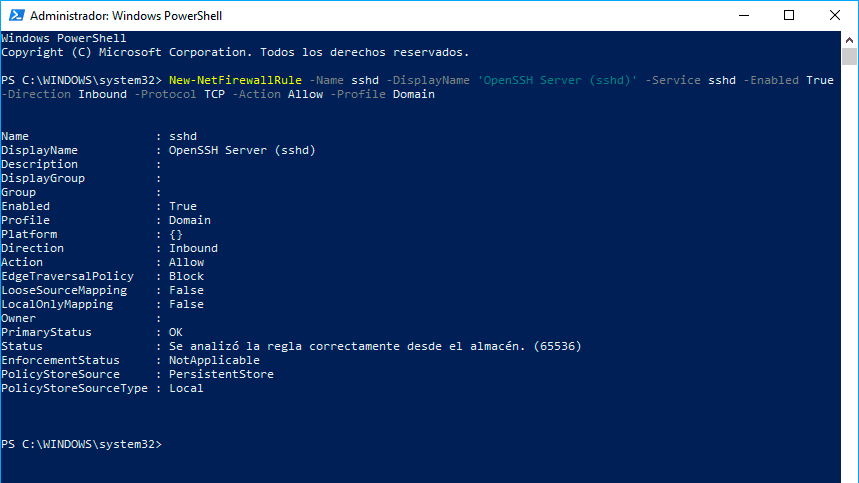Click the Status message about almacén
Screen dimensions: 859x483
[375, 346]
